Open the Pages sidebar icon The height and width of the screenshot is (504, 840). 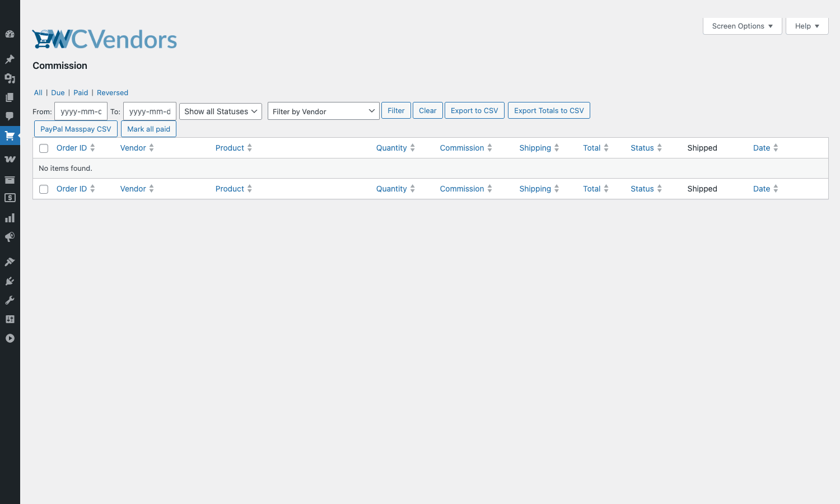(10, 97)
